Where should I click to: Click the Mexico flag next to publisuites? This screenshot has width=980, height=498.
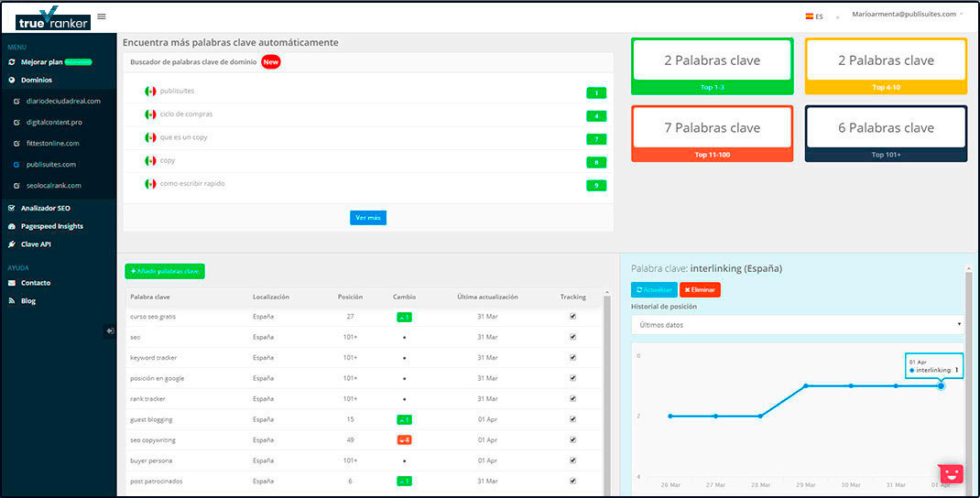coord(150,92)
